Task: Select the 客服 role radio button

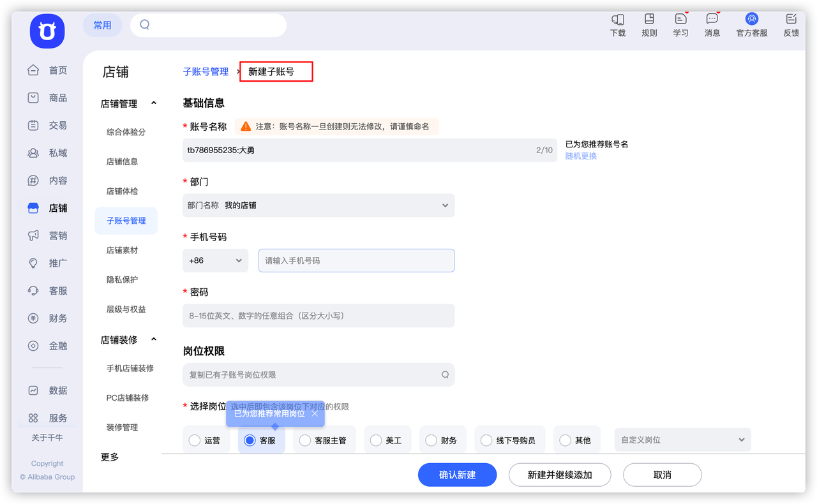Action: click(250, 440)
